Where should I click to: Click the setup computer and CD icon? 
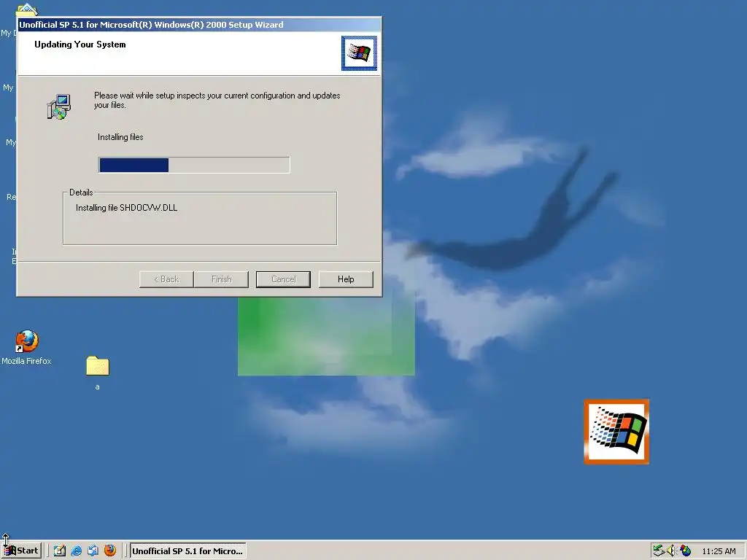(59, 106)
